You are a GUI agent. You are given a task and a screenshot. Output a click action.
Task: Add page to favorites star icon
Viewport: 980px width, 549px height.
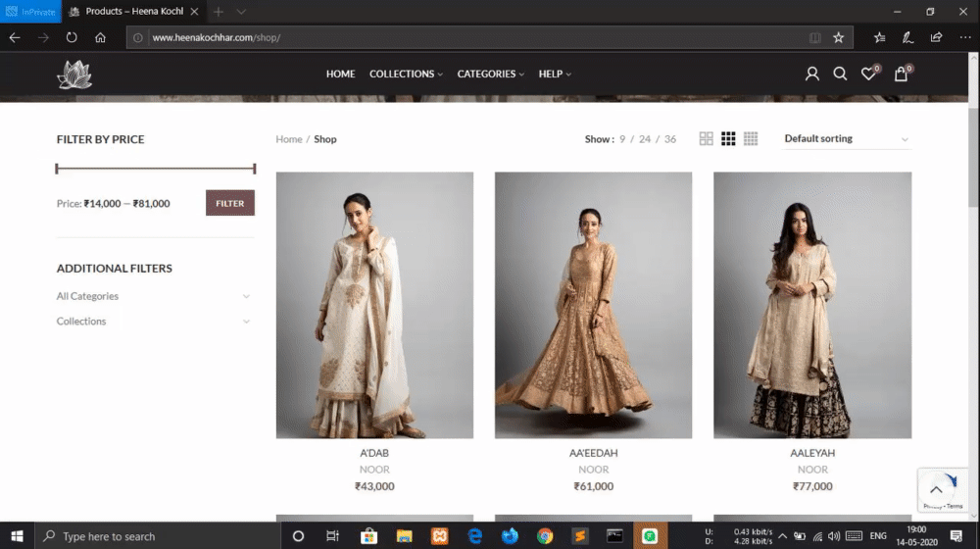tap(839, 37)
